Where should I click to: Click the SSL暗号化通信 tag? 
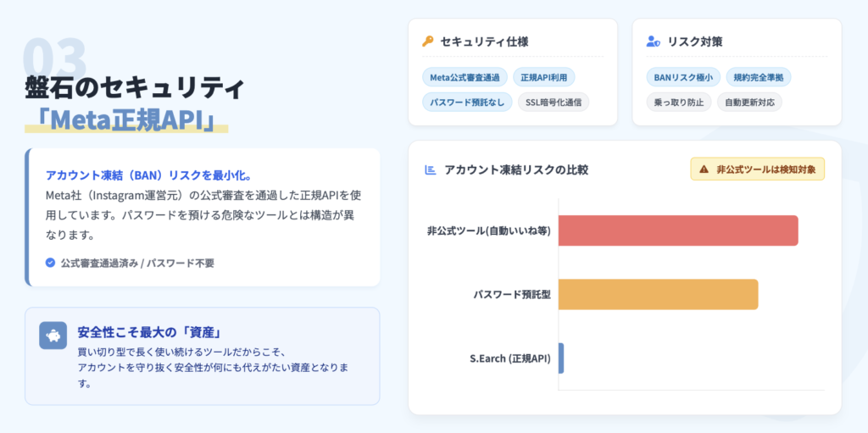(554, 103)
